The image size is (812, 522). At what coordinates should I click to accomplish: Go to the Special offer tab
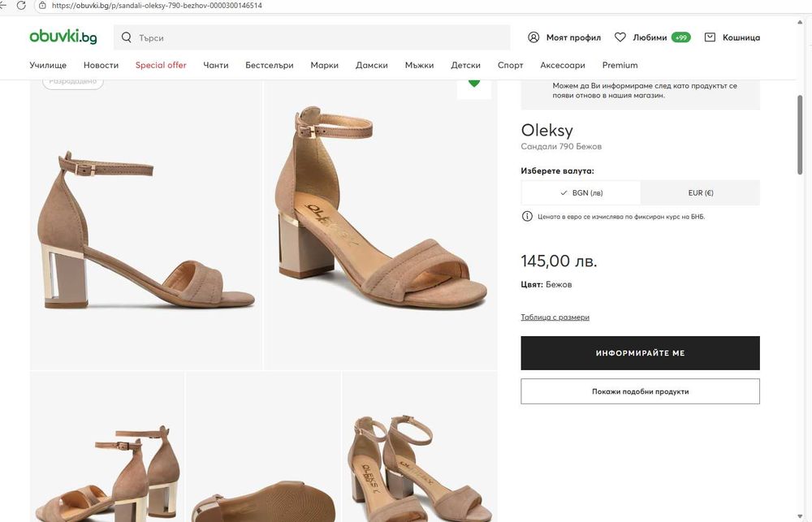tap(161, 65)
